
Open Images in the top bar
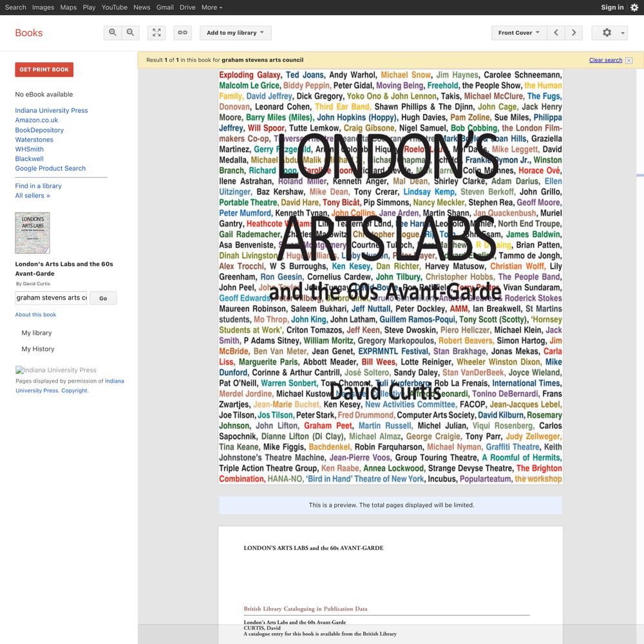pyautogui.click(x=43, y=7)
